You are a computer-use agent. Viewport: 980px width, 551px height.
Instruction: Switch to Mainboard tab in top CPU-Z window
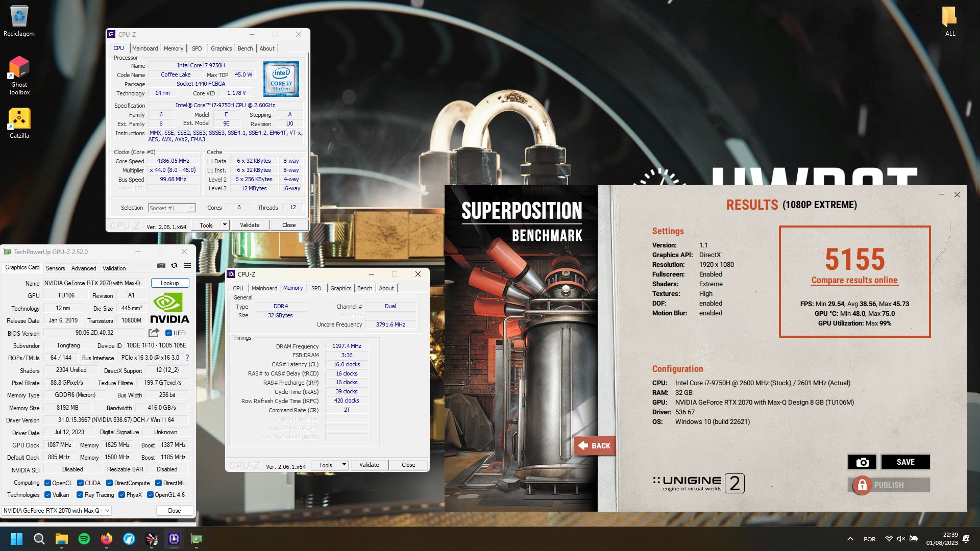pyautogui.click(x=145, y=48)
